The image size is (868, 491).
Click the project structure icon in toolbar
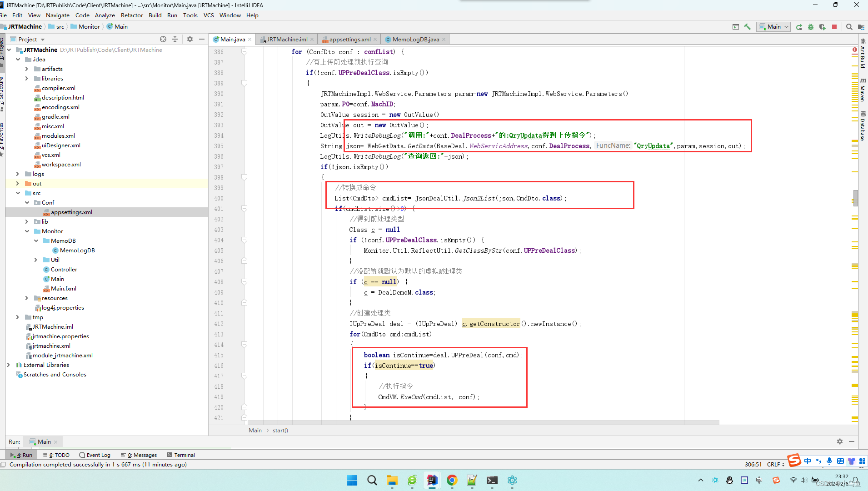tap(861, 27)
